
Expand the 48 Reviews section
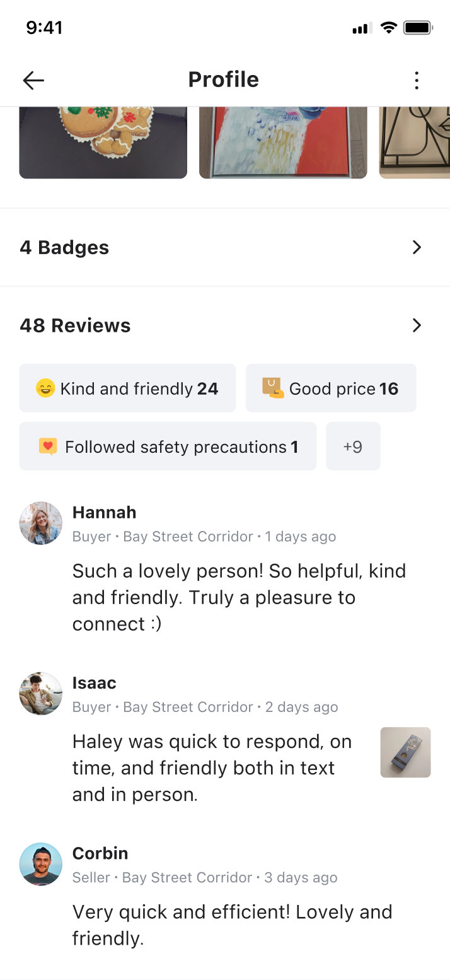(x=225, y=325)
